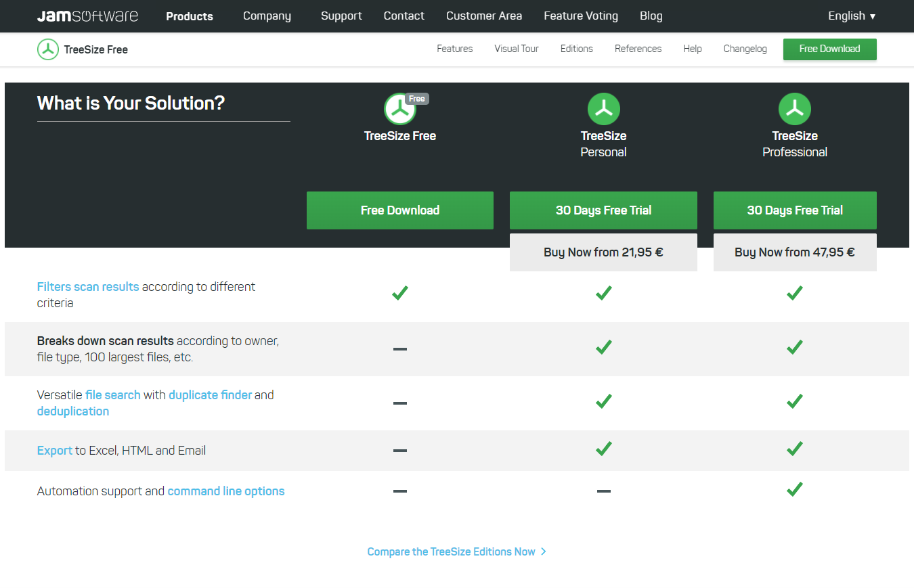
Task: Start the TreeSize Personal 30 Days Free Trial
Action: click(x=603, y=210)
